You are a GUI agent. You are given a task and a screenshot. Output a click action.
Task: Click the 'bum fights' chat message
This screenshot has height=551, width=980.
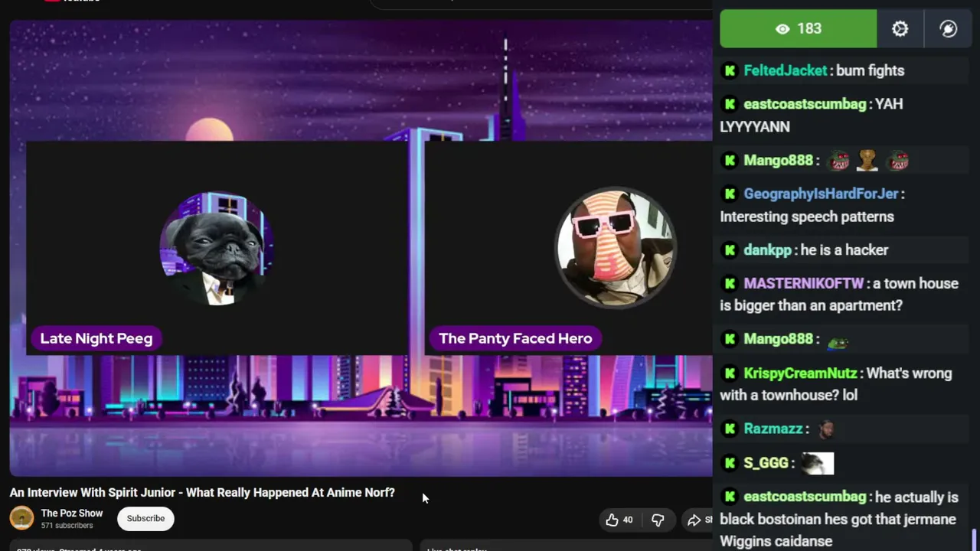pos(871,70)
